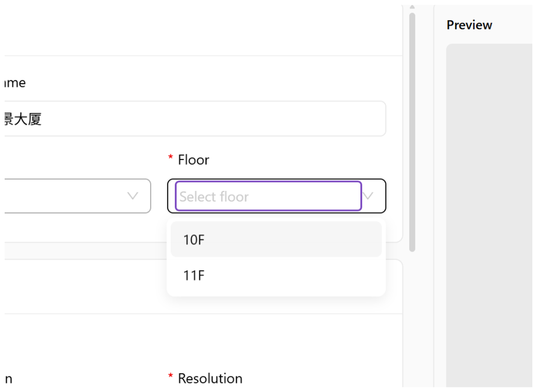Collapse the Floor dropdown via its chevron
Screen dimensions: 537x392
click(x=368, y=196)
